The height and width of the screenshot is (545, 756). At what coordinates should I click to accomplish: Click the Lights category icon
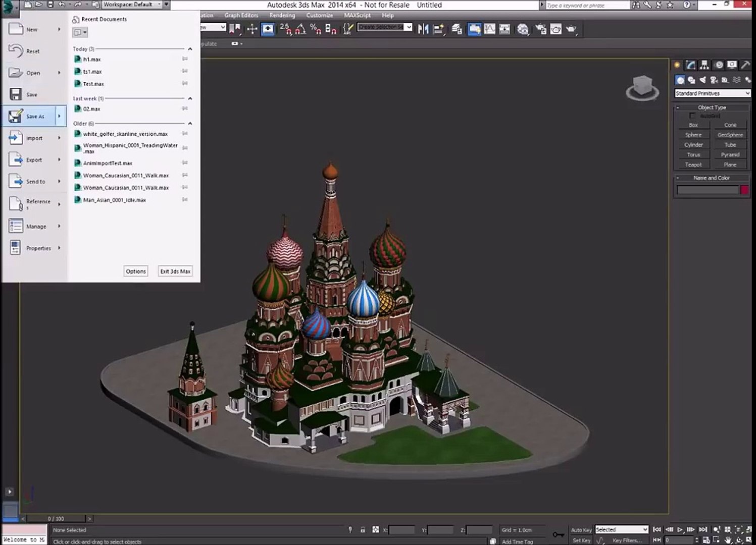coord(702,80)
